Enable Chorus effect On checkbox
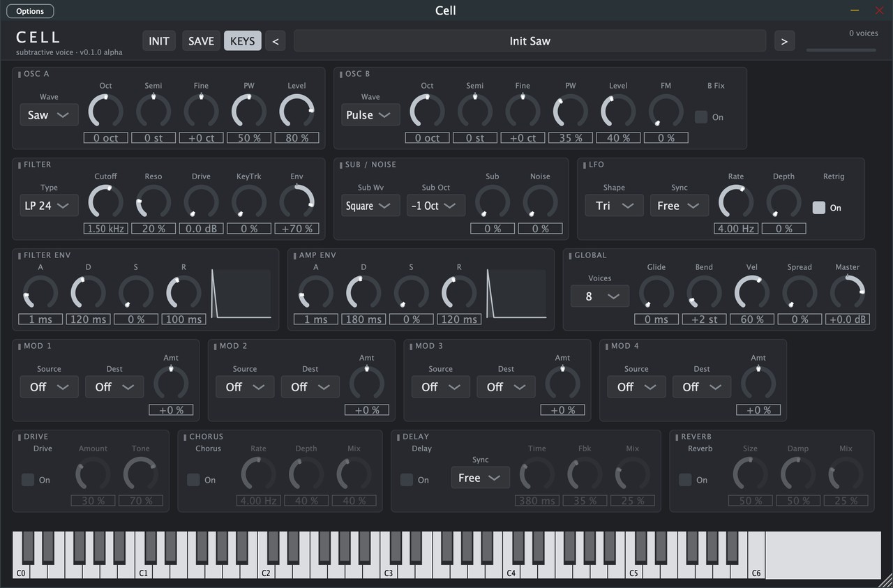The height and width of the screenshot is (588, 893). (193, 480)
